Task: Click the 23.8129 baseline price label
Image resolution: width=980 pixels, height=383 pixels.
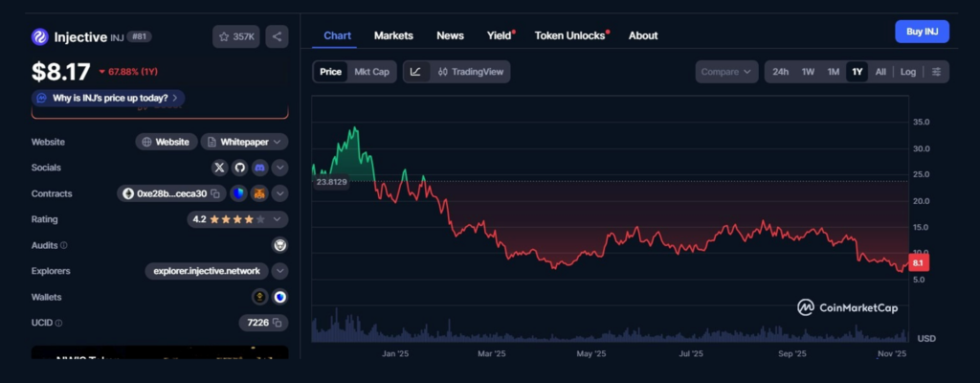Action: 331,182
